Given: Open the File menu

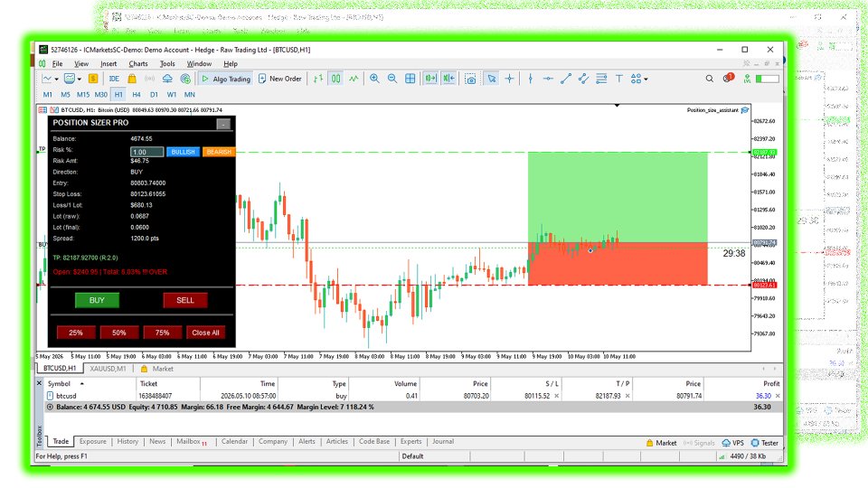Looking at the screenshot, I should click(x=58, y=63).
